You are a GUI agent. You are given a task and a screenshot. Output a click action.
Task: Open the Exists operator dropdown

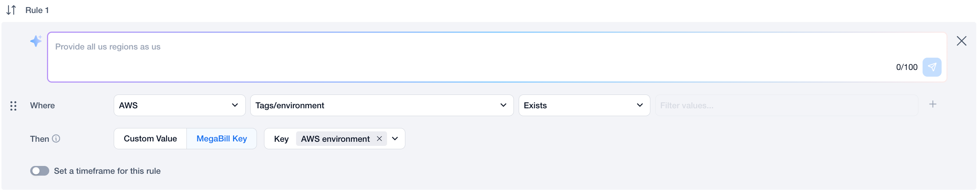click(584, 105)
